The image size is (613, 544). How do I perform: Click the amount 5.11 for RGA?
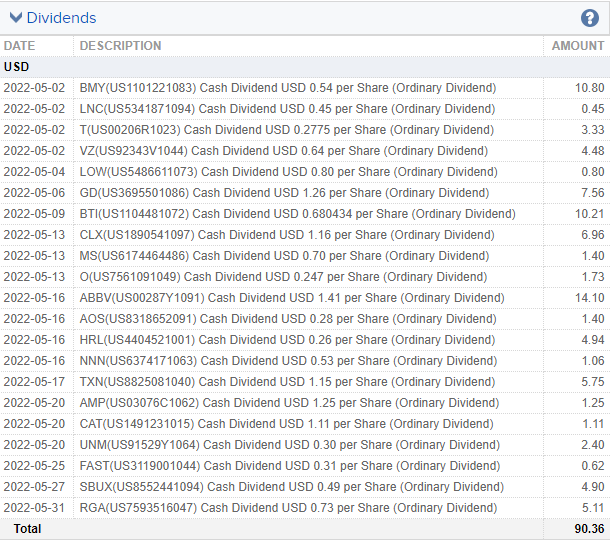[x=593, y=508]
